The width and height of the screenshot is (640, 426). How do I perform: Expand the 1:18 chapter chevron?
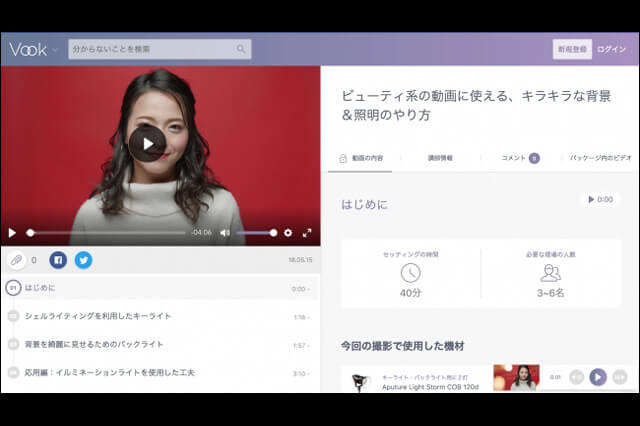[309, 317]
